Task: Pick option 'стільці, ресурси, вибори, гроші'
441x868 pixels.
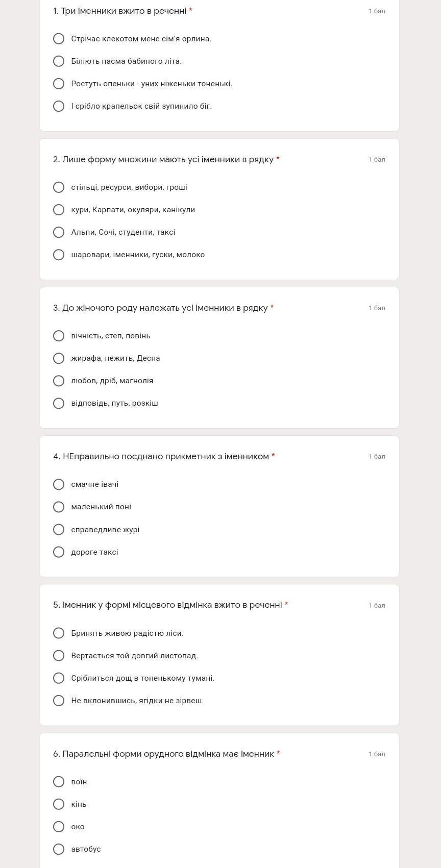Action: tap(59, 187)
